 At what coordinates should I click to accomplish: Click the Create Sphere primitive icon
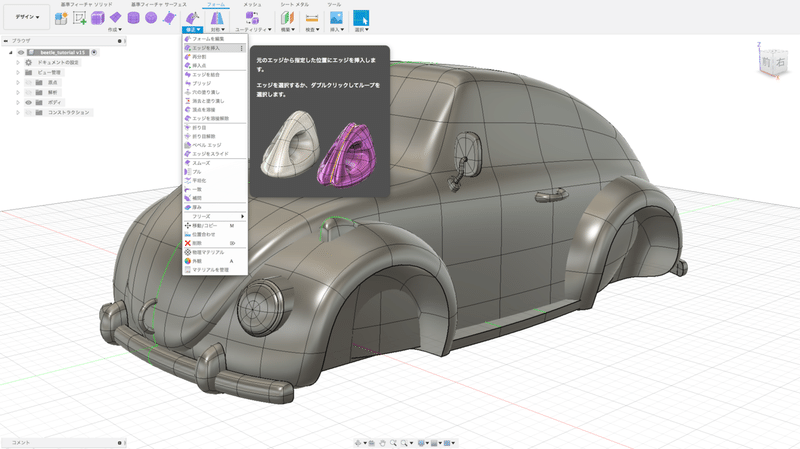coord(150,18)
